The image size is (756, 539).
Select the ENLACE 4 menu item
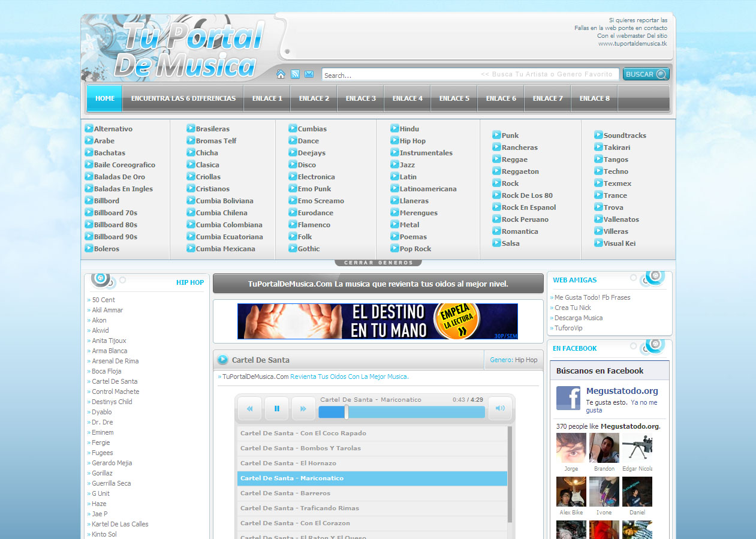[x=408, y=98]
